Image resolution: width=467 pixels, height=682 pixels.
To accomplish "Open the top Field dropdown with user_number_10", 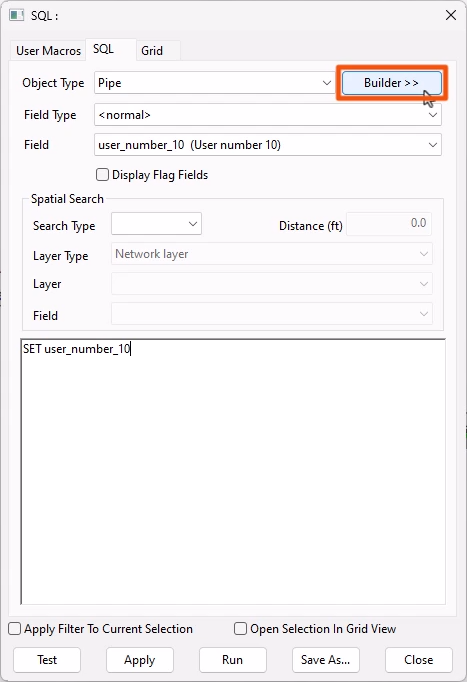I will [268, 145].
